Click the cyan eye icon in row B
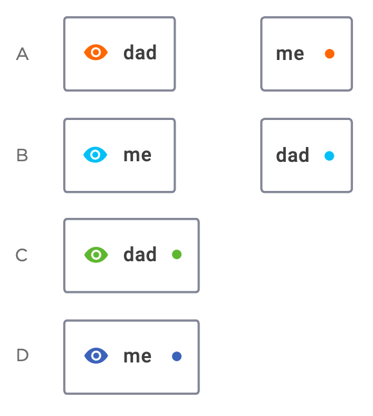 pyautogui.click(x=95, y=155)
